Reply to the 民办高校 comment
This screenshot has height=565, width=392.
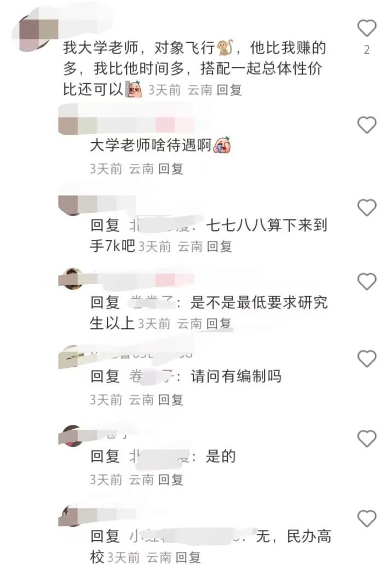(188, 557)
